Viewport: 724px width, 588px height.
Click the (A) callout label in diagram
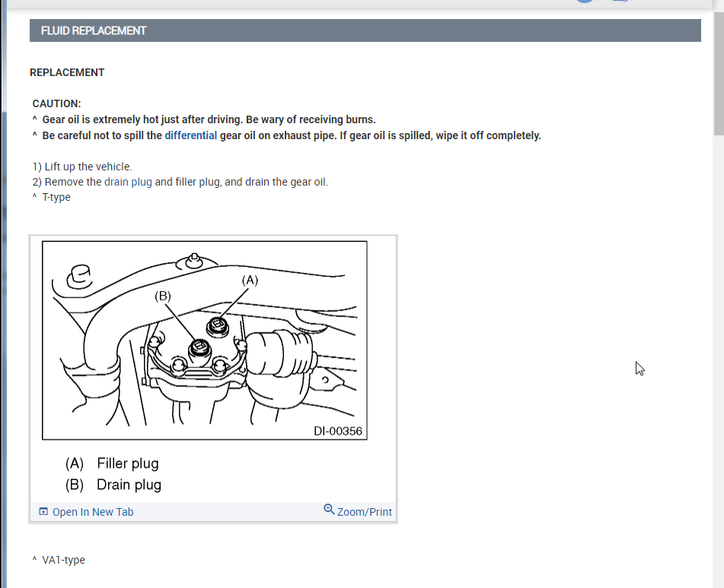pyautogui.click(x=250, y=280)
